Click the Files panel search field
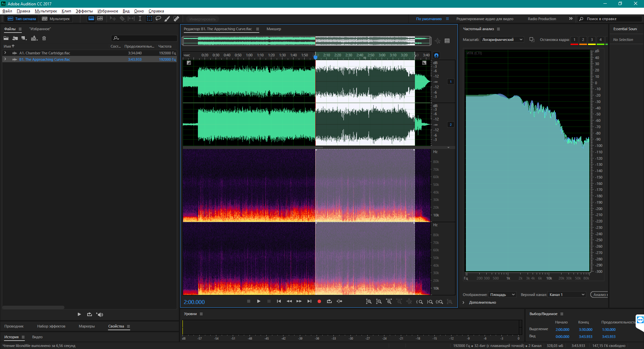Screen dimensions: 644x349 [x=144, y=38]
